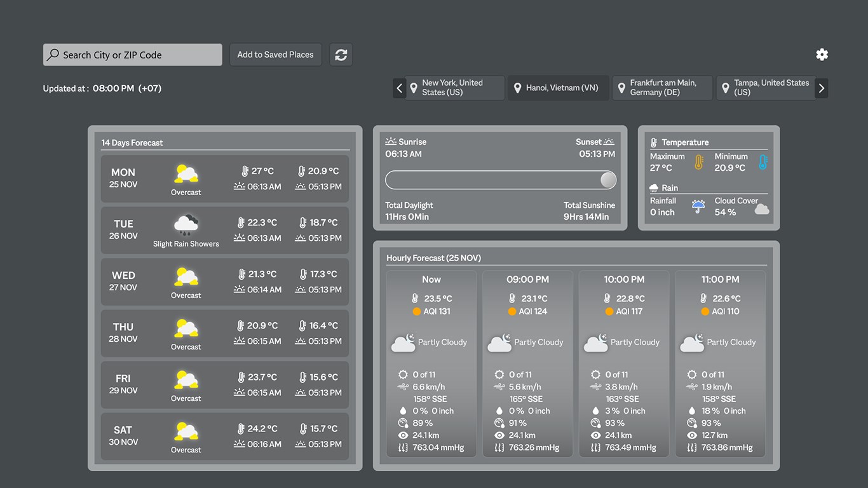This screenshot has height=488, width=868.
Task: Click the Add to Saved Places button
Action: (x=275, y=55)
